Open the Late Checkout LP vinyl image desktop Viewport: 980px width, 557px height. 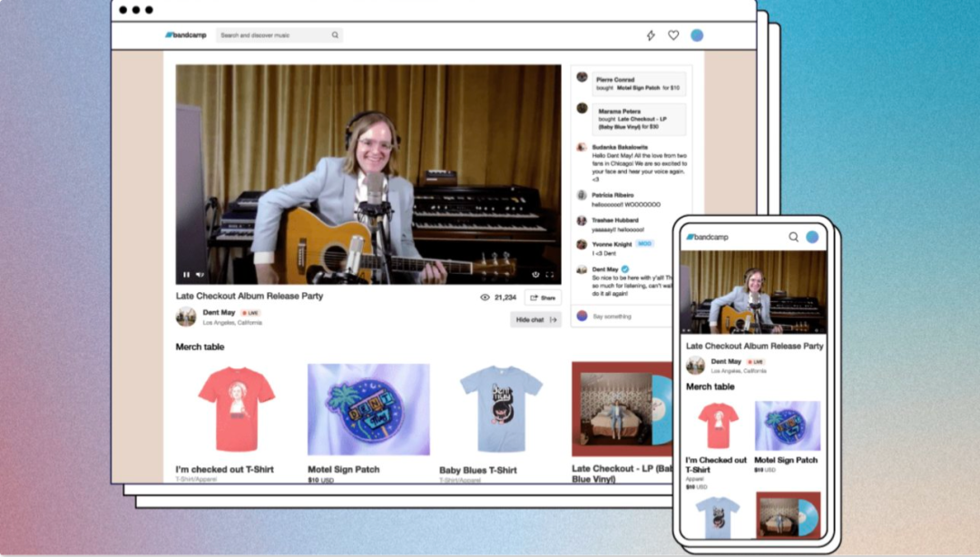pyautogui.click(x=622, y=409)
